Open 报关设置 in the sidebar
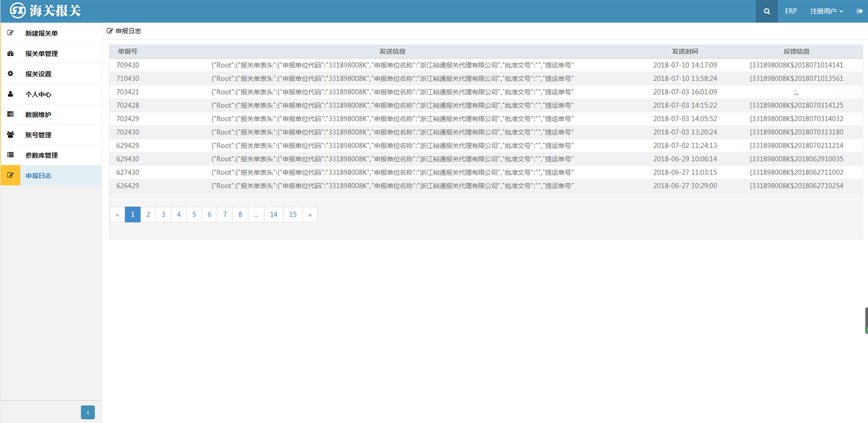Image resolution: width=868 pixels, height=423 pixels. click(x=51, y=74)
